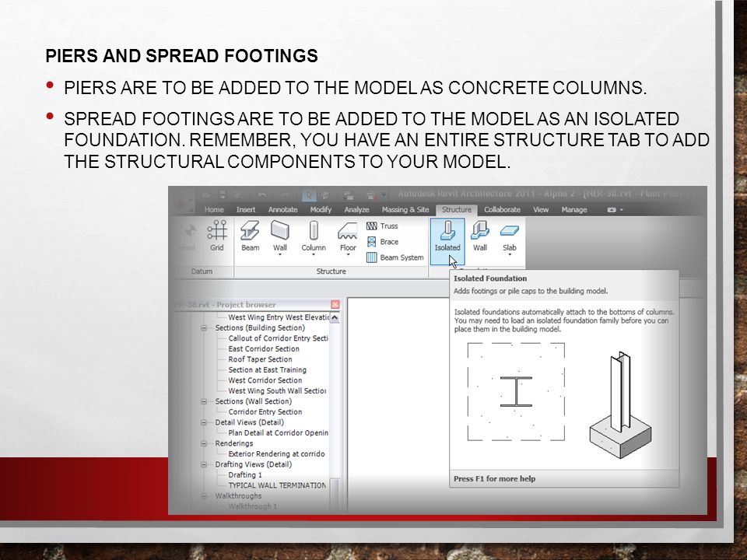
Task: Click the Open folder icon in quick access toolbar
Action: [206, 194]
